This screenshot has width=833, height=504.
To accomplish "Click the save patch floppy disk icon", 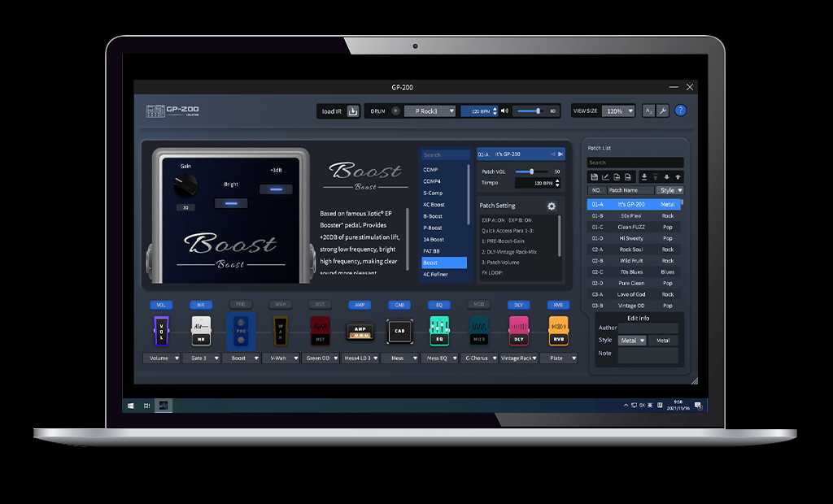I will pos(595,176).
